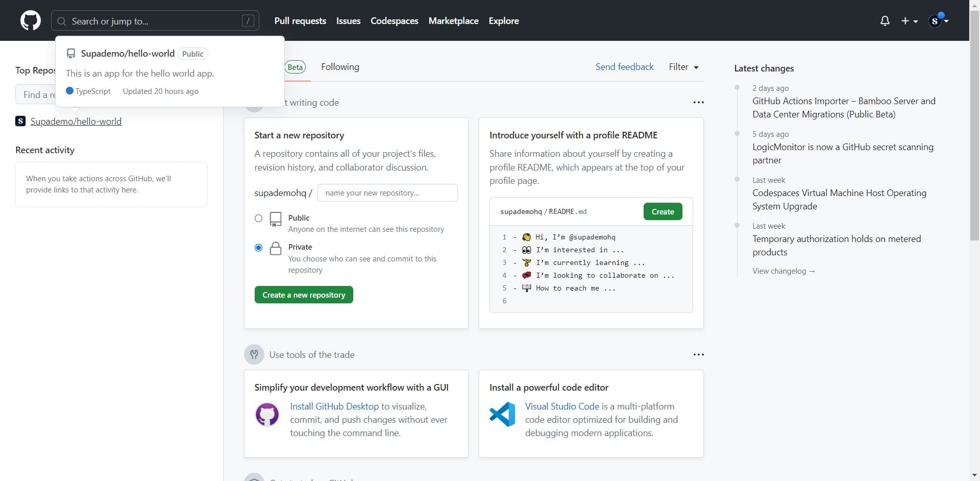Click the repository name input field
The image size is (980, 481).
[x=387, y=193]
